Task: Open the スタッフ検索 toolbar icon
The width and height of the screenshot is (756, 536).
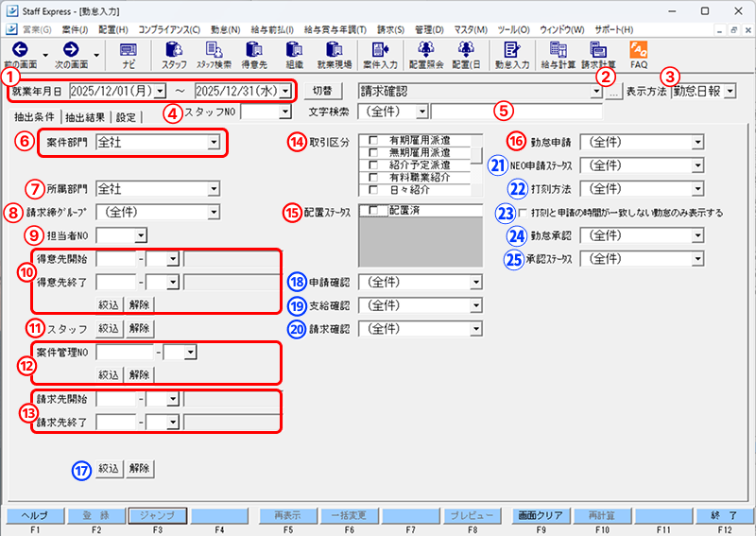Action: tap(214, 55)
